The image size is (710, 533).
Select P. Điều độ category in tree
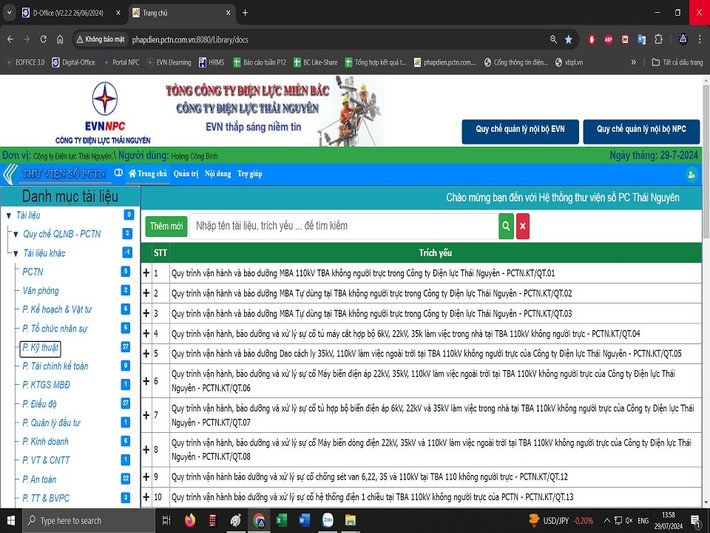[39, 404]
